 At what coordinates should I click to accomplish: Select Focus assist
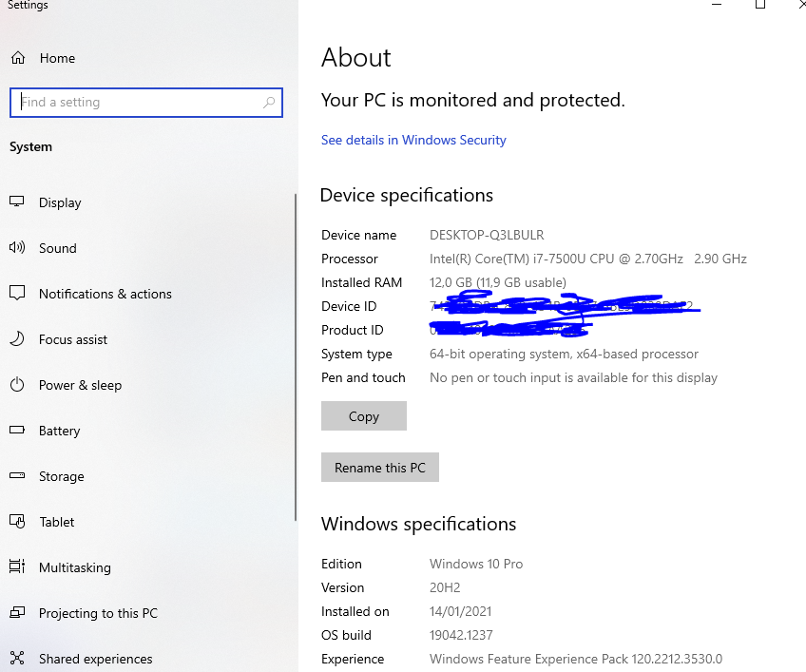[73, 339]
